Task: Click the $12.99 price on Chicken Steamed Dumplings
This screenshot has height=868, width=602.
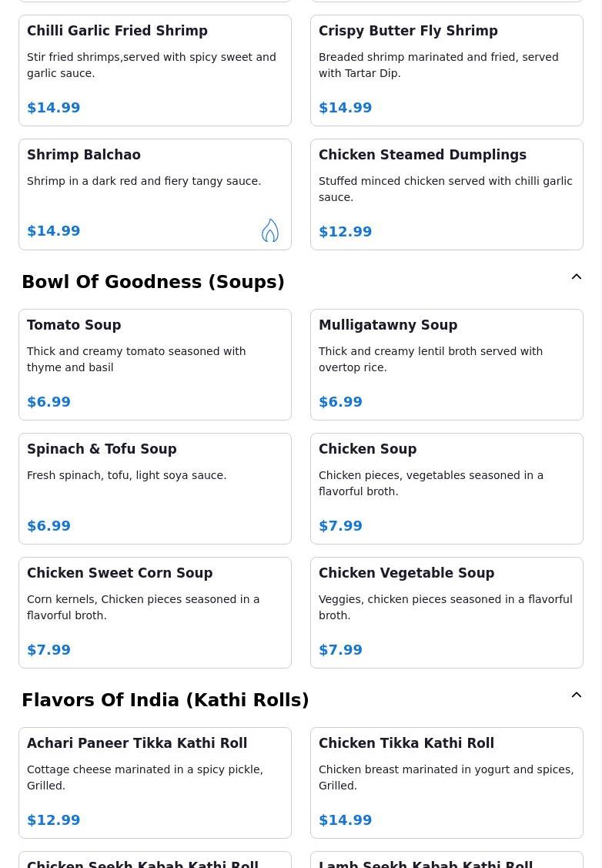Action: click(345, 232)
